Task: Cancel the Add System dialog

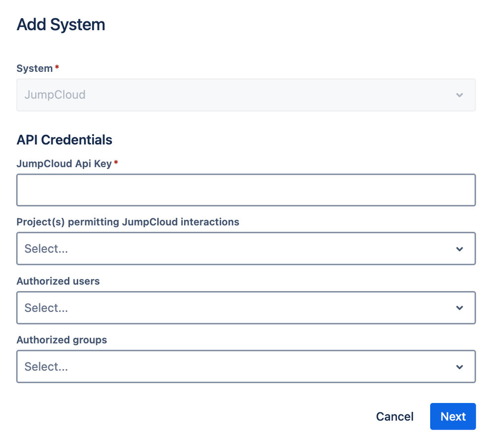Action: [x=395, y=416]
